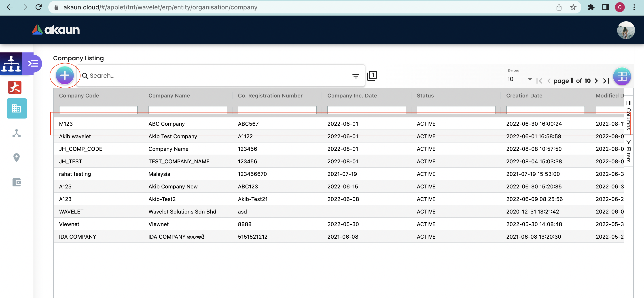
Task: Jump to last page arrow
Action: [606, 81]
